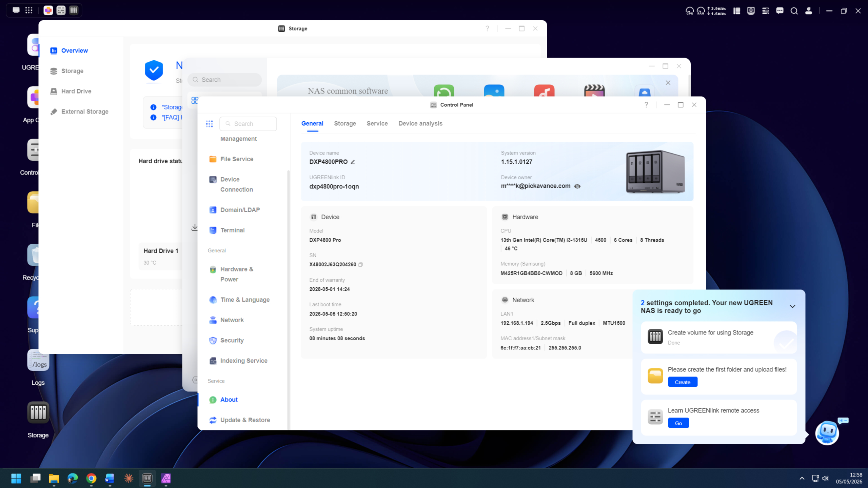Click the monitor with globe icon in top bar
The height and width of the screenshot is (488, 868).
751,11
